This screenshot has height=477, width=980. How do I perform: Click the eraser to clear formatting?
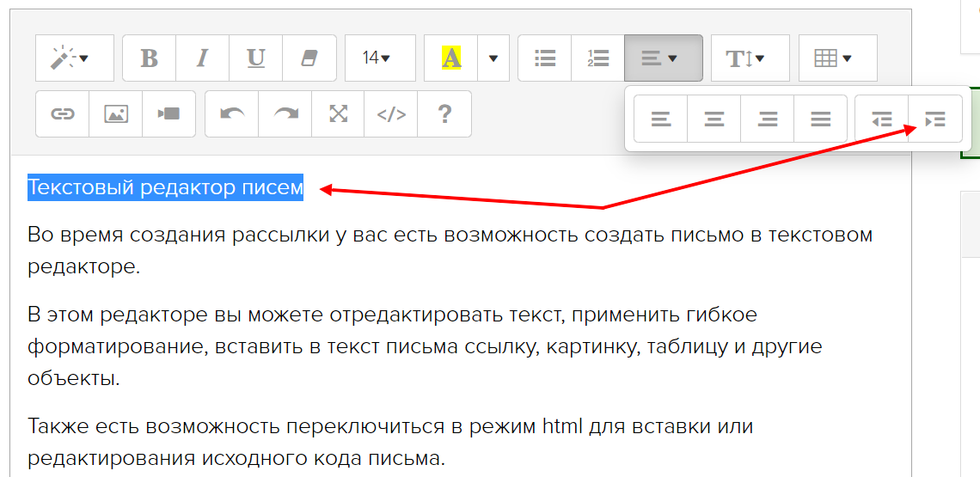click(x=309, y=58)
